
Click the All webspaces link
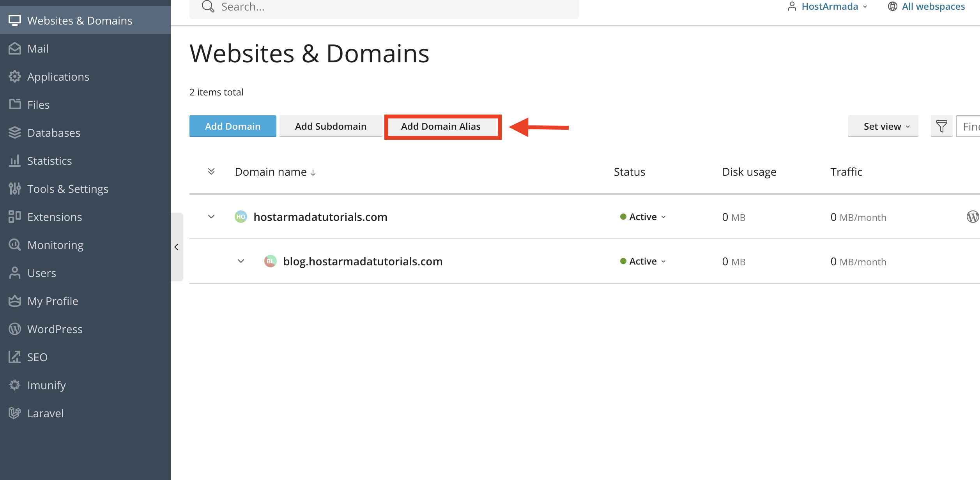(x=933, y=7)
